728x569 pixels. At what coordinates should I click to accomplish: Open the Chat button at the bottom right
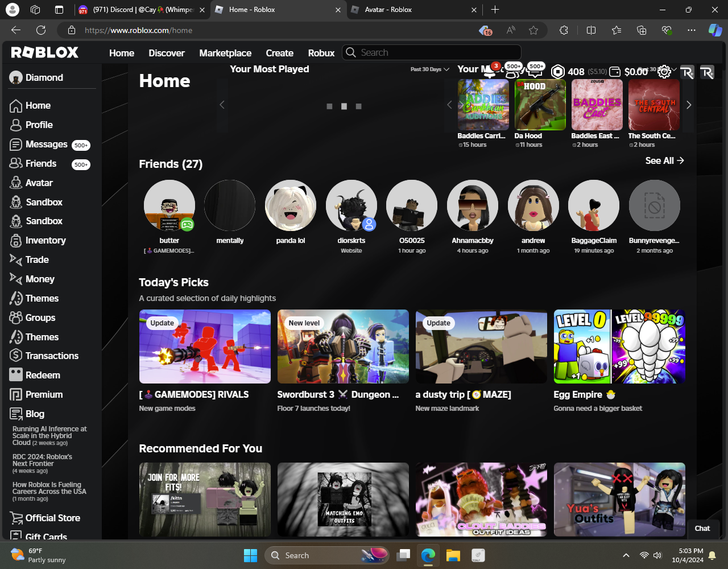pos(702,529)
